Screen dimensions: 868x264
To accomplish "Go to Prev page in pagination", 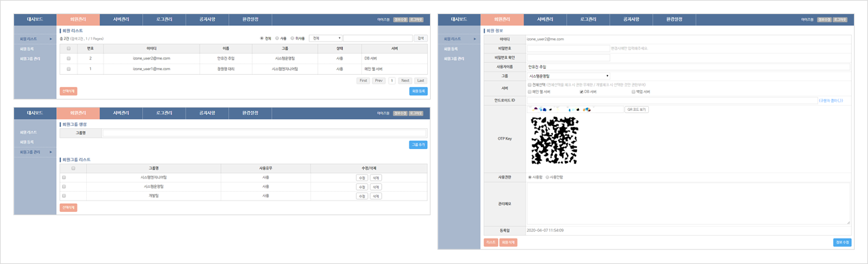I will (x=379, y=80).
